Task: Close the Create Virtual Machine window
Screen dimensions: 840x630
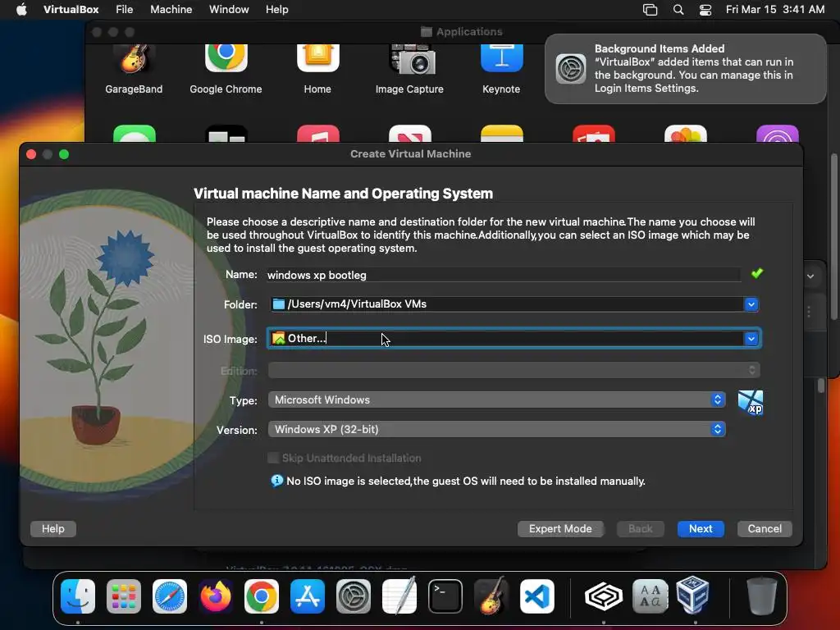Action: (x=31, y=154)
